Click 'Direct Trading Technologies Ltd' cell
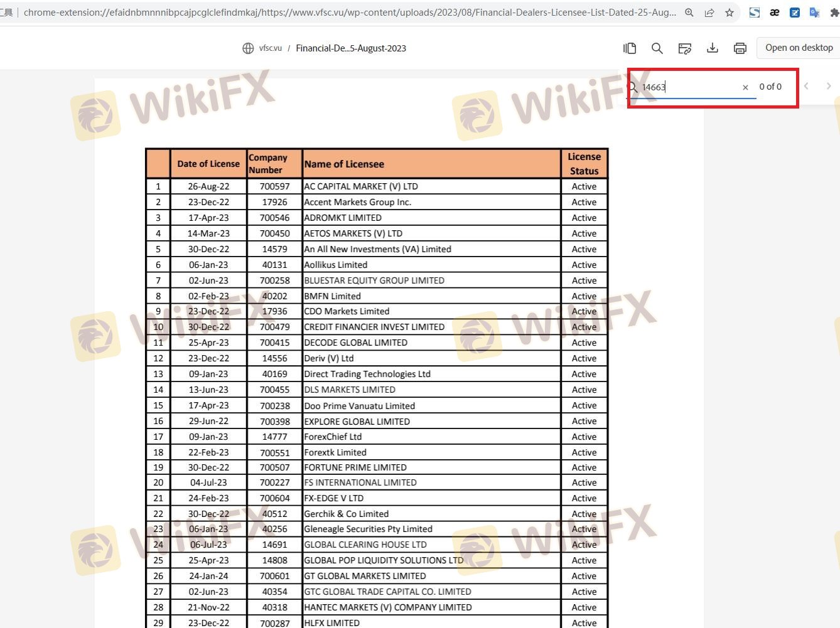Viewport: 840px width, 628px height. [431, 374]
